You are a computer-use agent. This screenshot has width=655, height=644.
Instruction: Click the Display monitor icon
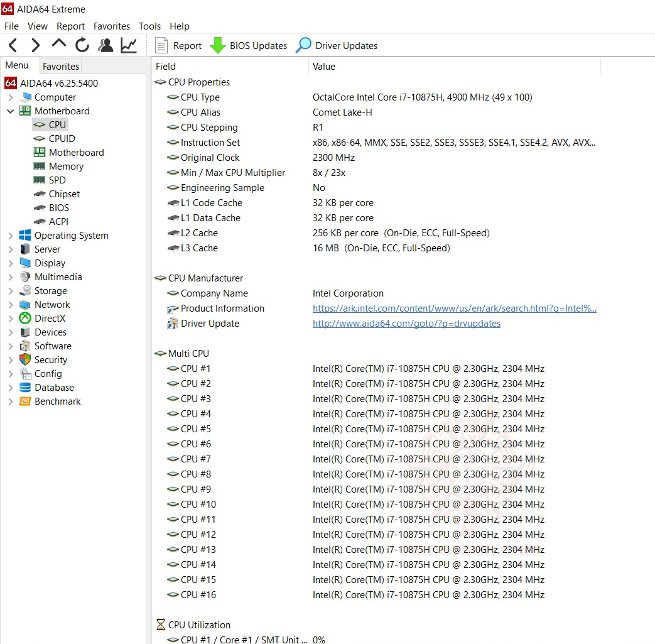25,263
